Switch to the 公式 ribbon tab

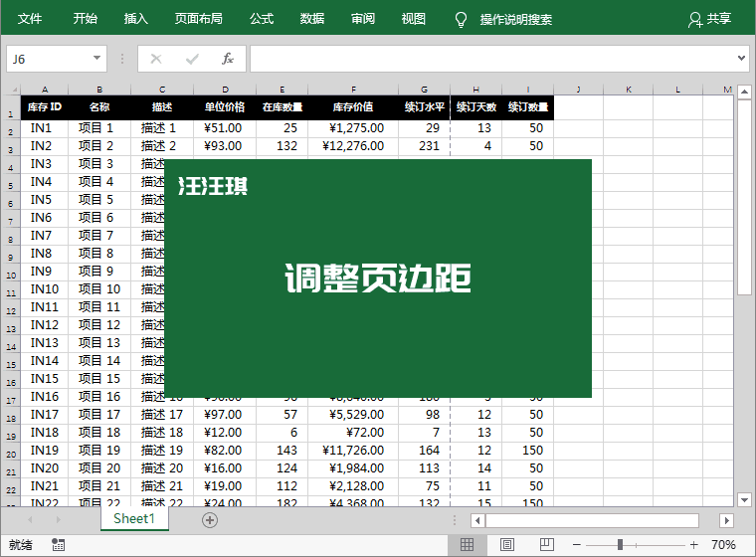tap(262, 19)
